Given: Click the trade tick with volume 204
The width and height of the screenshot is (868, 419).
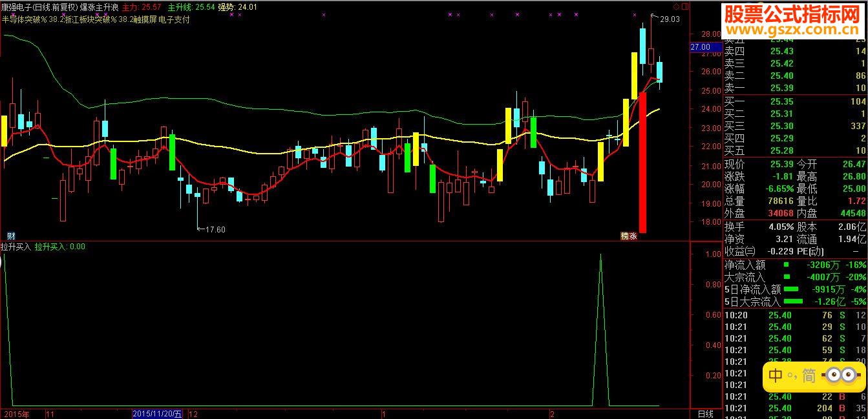Looking at the screenshot, I should pyautogui.click(x=795, y=408).
